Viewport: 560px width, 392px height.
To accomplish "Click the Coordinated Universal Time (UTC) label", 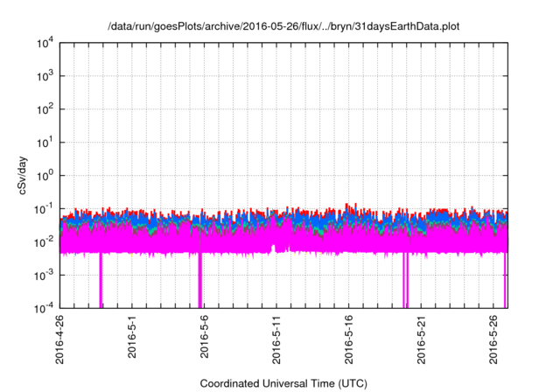I will pyautogui.click(x=283, y=383).
